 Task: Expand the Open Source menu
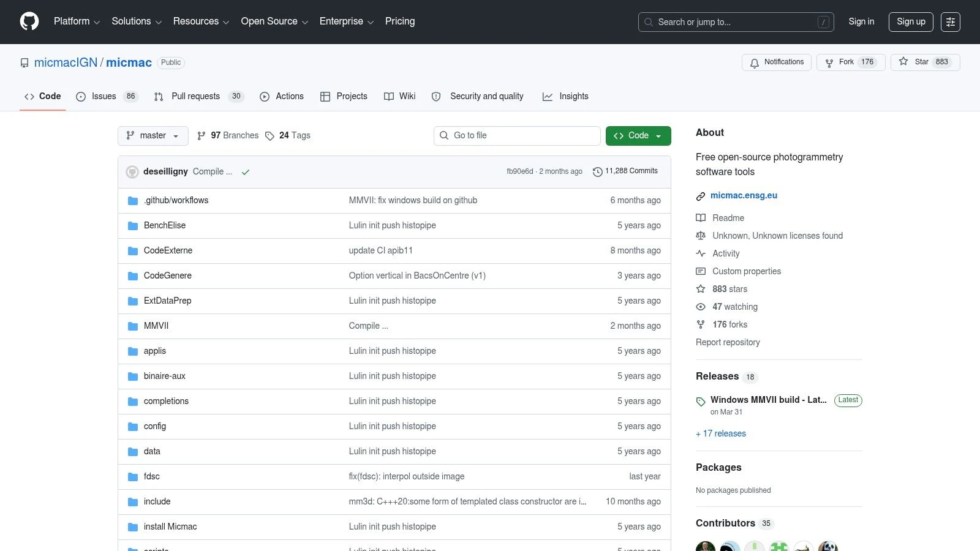tap(274, 21)
